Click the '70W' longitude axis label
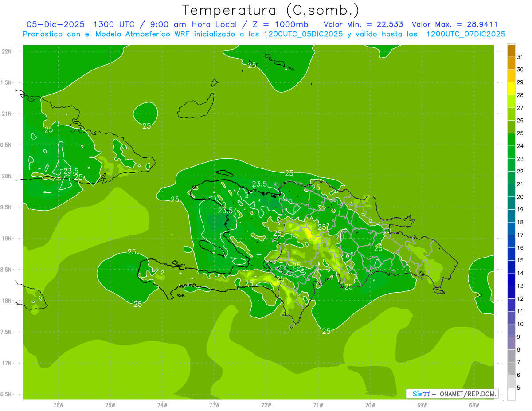Image resolution: width=532 pixels, height=411 pixels. coord(370,405)
